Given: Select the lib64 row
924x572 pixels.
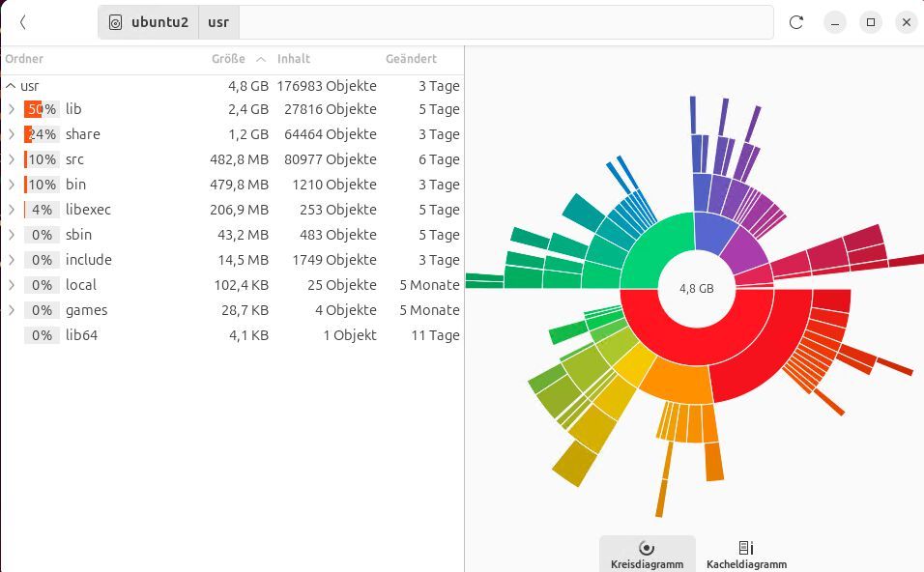Looking at the screenshot, I should [232, 335].
